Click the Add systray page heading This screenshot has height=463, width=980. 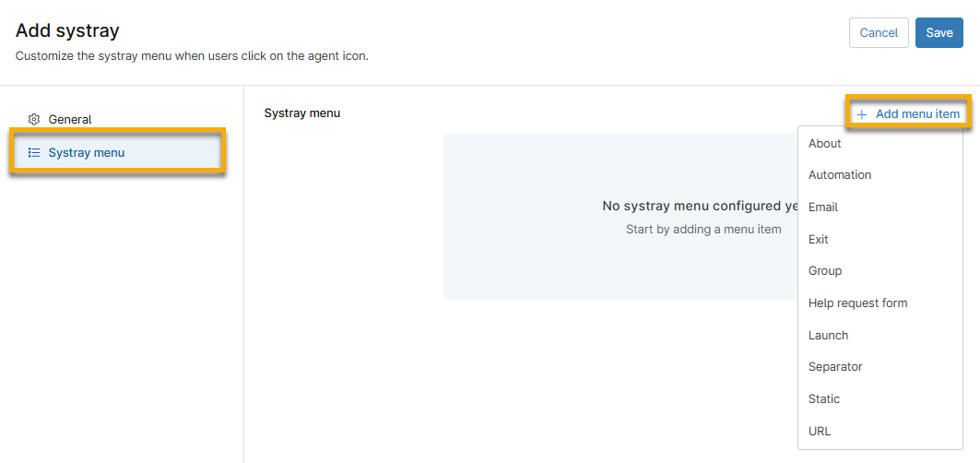(67, 30)
